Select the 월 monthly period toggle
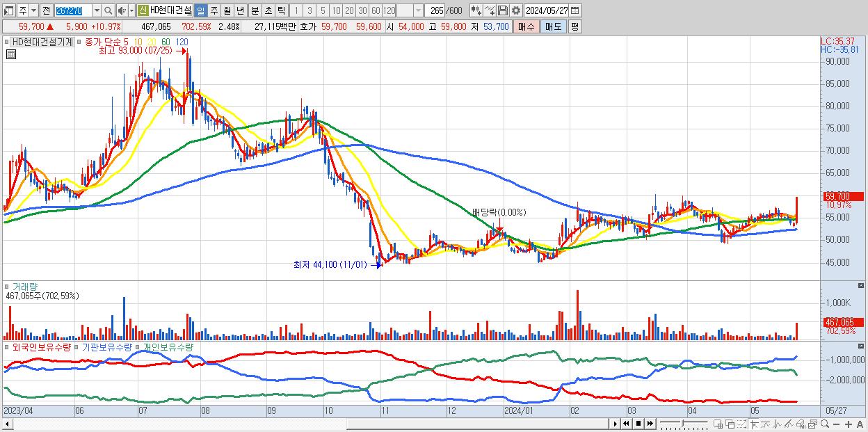This screenshot has width=868, height=432. click(x=227, y=10)
